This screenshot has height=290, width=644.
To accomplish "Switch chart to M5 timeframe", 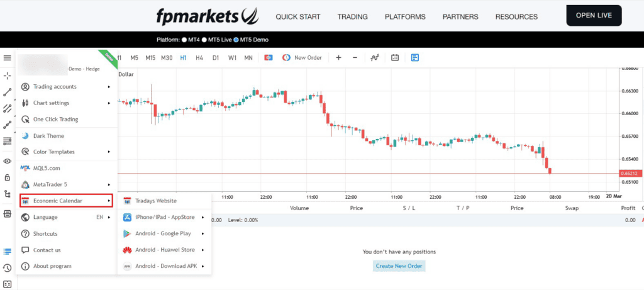I will pyautogui.click(x=135, y=58).
